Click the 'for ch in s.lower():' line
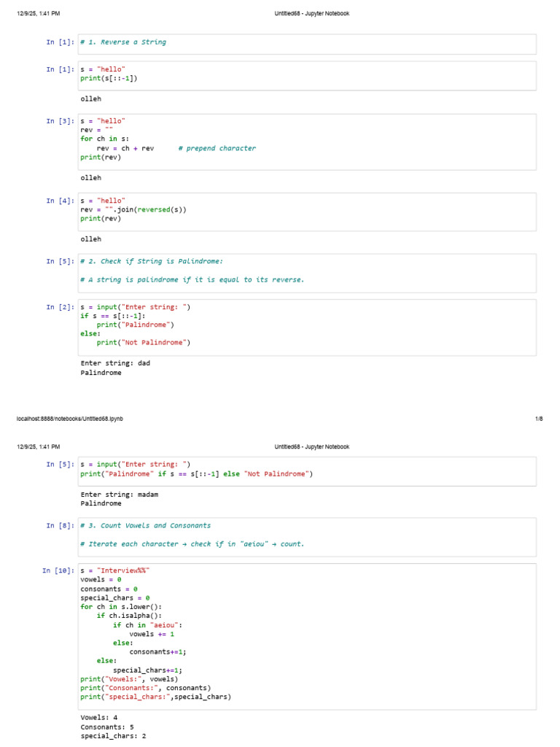This screenshot has width=560, height=747. (x=121, y=607)
